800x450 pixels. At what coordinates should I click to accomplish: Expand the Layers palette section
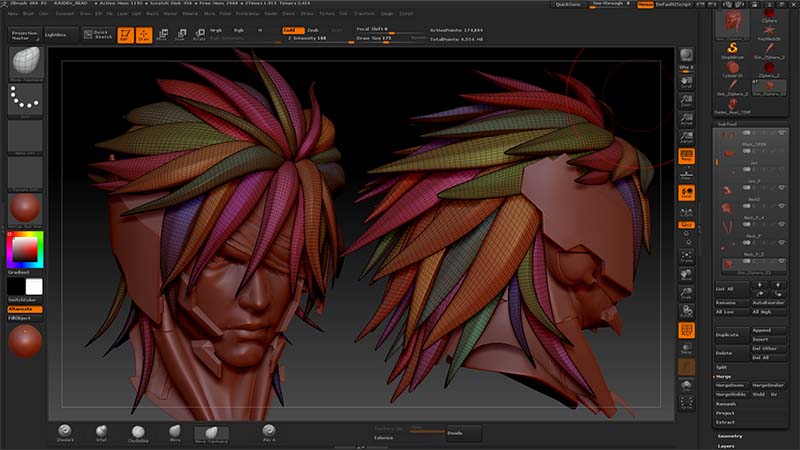[x=726, y=446]
